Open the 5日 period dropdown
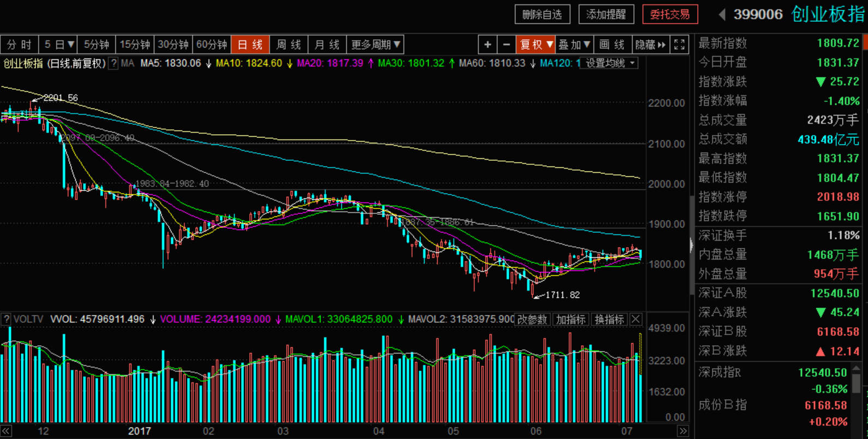868x439 pixels. click(59, 45)
